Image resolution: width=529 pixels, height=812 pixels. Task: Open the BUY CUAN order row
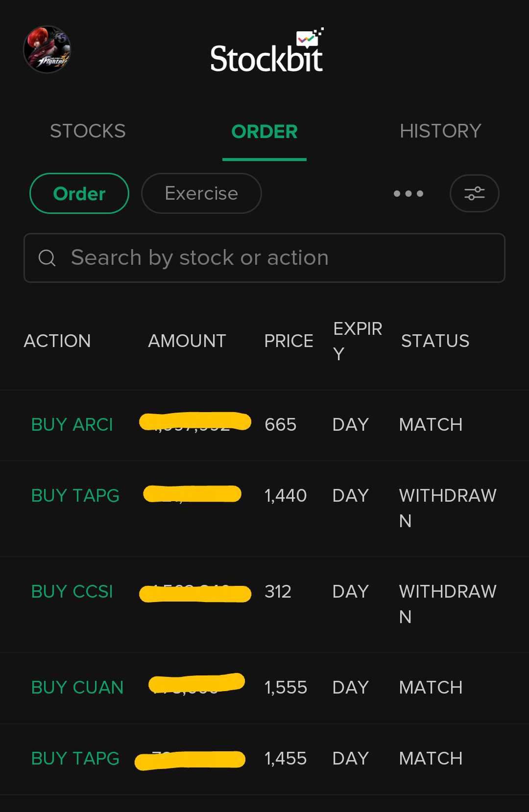(x=264, y=688)
